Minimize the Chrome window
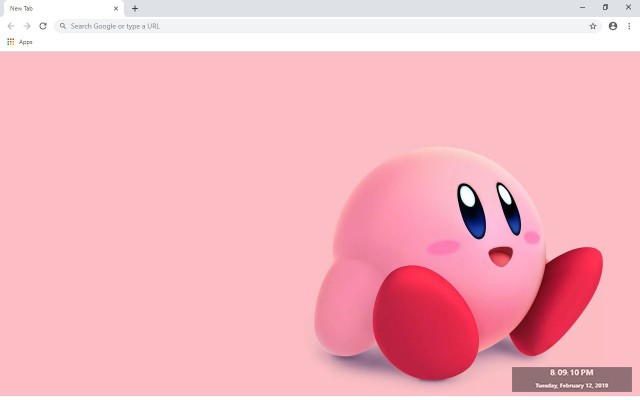 point(582,7)
